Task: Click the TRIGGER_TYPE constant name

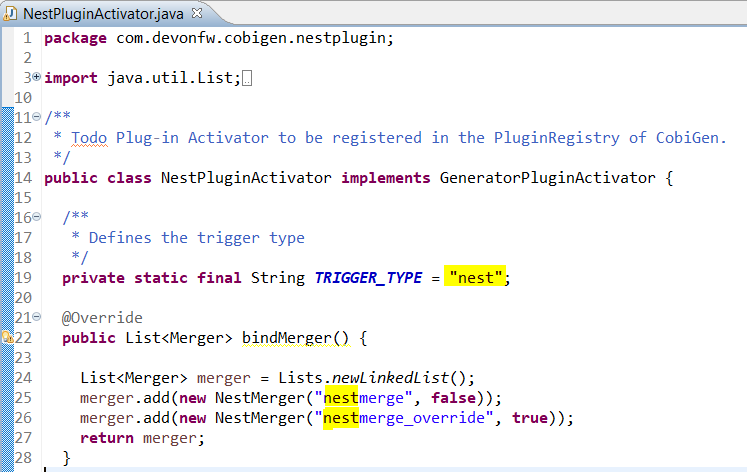Action: click(373, 278)
